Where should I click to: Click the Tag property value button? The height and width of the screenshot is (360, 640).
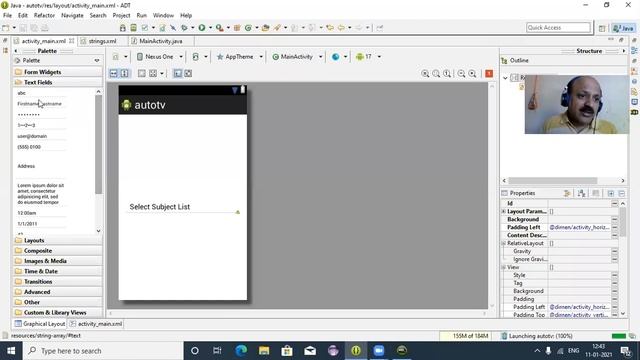click(x=615, y=283)
